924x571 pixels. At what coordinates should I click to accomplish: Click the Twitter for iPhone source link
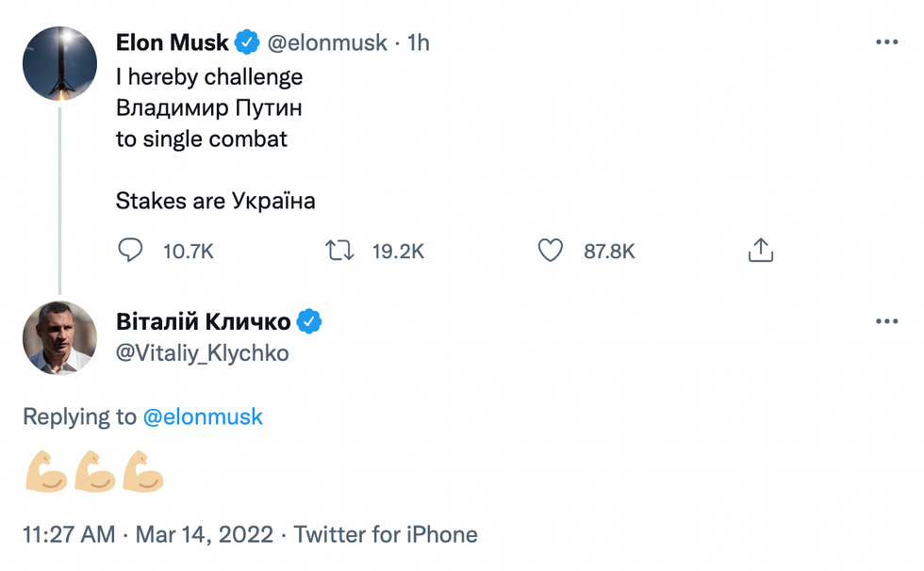click(385, 535)
